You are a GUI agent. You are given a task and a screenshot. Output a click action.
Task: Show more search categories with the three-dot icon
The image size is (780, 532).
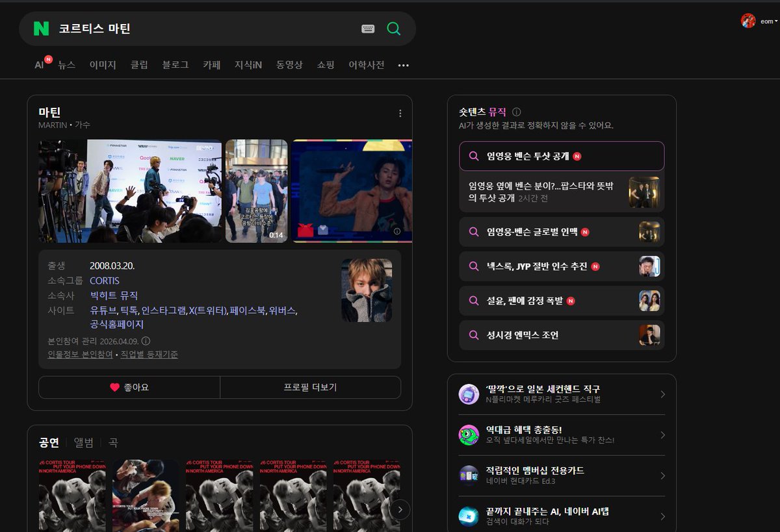404,65
